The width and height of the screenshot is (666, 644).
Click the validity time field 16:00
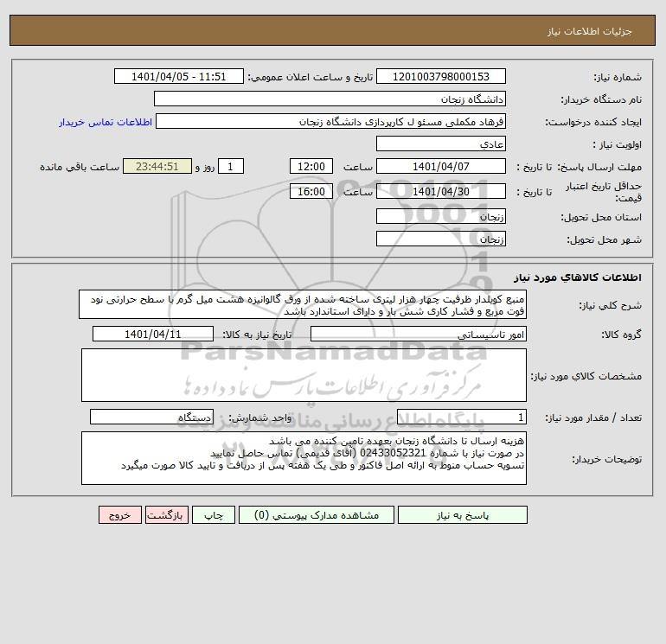(311, 191)
